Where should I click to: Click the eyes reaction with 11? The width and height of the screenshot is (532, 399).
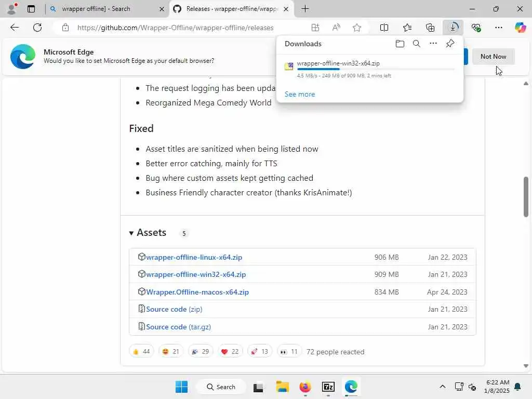click(x=289, y=352)
